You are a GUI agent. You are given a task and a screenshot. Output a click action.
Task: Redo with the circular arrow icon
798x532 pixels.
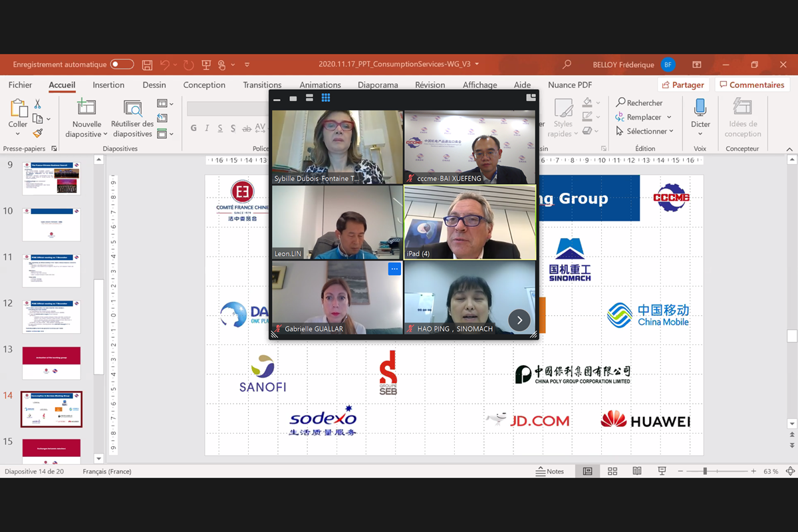(189, 65)
